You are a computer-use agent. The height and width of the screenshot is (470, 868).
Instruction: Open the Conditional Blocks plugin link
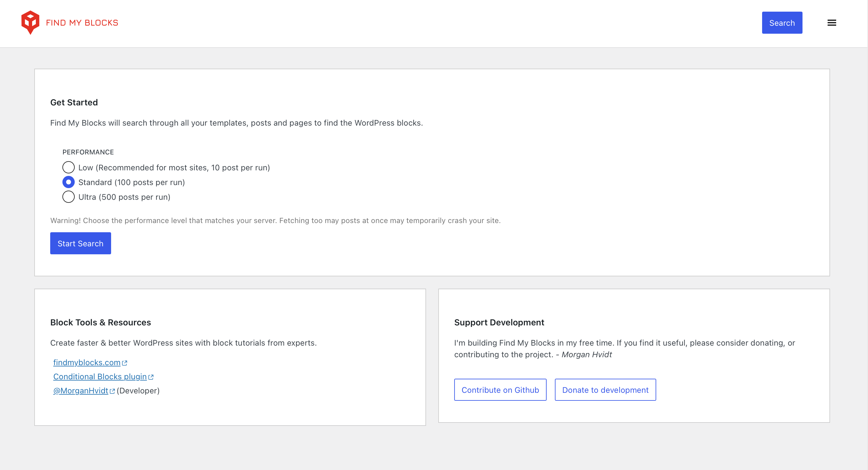pyautogui.click(x=100, y=377)
